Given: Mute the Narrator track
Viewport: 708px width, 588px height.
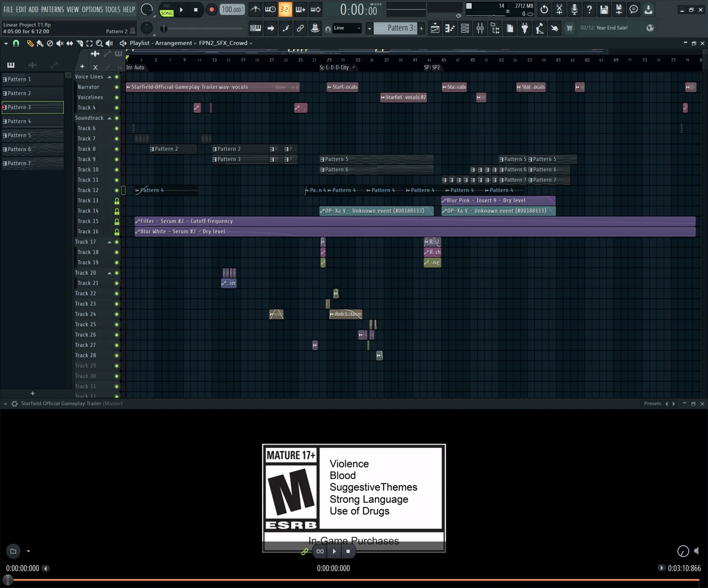Looking at the screenshot, I should pos(117,87).
